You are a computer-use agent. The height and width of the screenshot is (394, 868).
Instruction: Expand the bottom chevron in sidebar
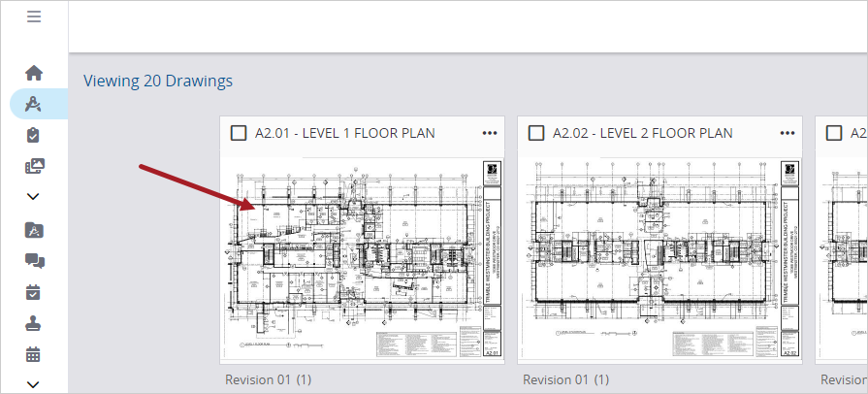point(33,384)
